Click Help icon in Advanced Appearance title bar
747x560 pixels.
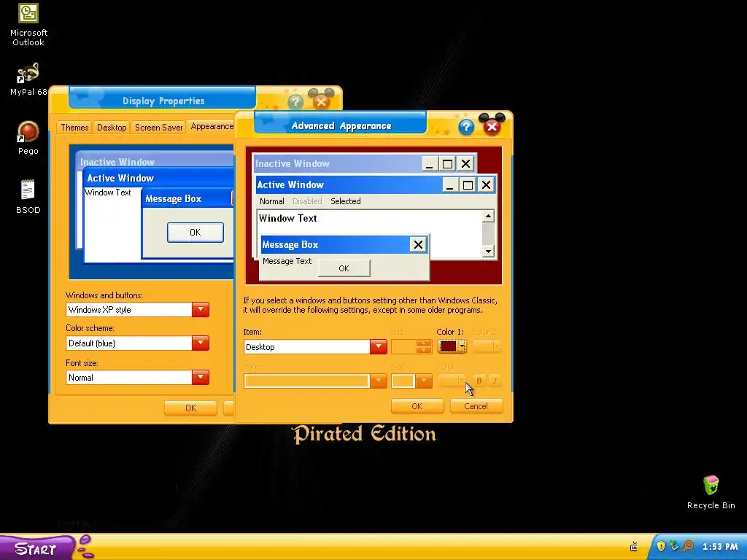pyautogui.click(x=466, y=127)
